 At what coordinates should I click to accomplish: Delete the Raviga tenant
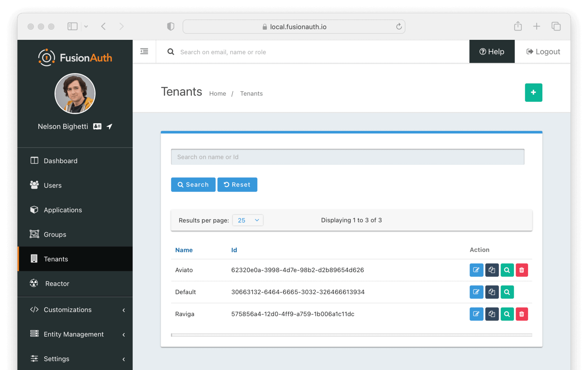pyautogui.click(x=522, y=314)
